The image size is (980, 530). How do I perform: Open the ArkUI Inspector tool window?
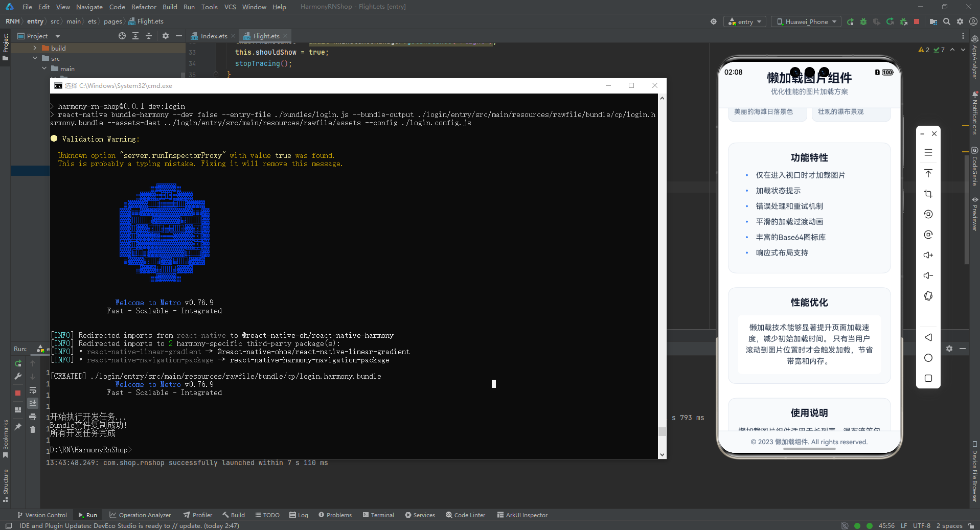(x=522, y=515)
